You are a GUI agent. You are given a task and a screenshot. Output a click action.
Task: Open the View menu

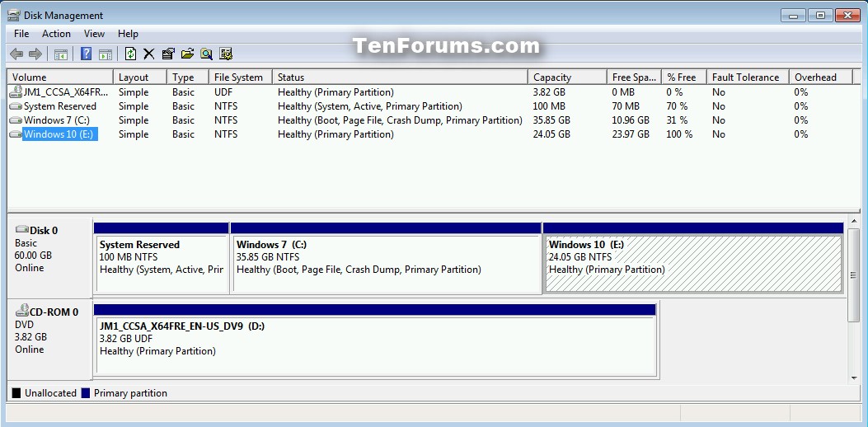click(x=94, y=34)
